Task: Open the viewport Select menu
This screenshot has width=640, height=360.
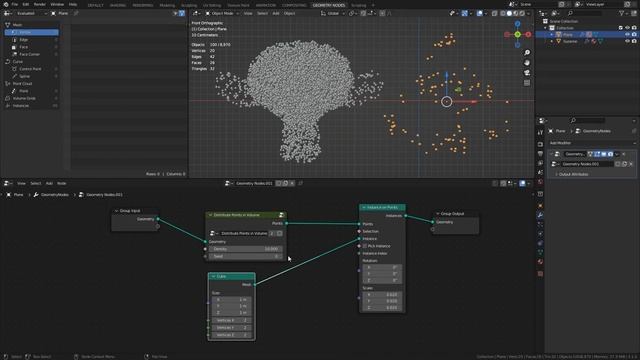Action: (x=262, y=13)
